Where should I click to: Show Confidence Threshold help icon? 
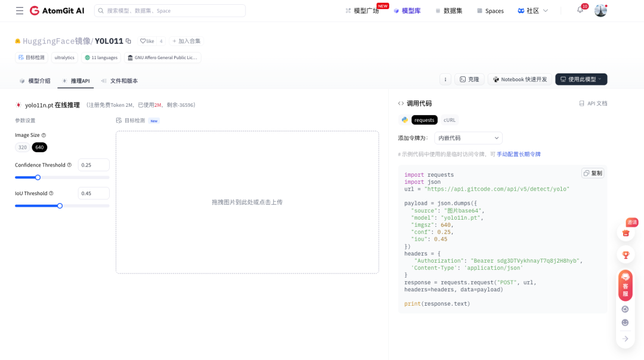[69, 165]
